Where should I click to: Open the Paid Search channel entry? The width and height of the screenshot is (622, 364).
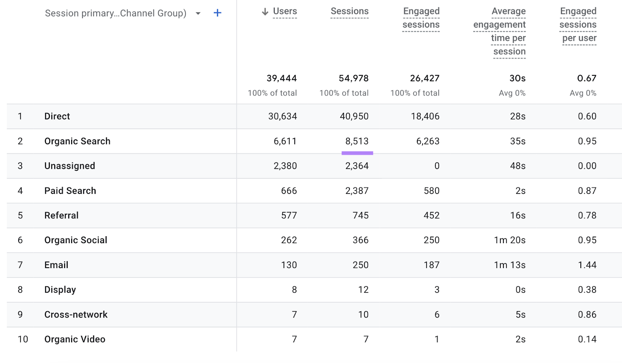70,191
